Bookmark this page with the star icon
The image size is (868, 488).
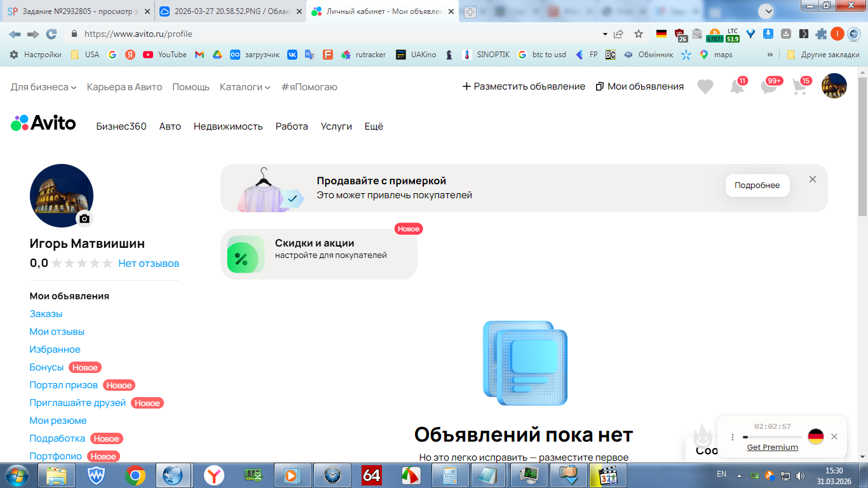[639, 34]
